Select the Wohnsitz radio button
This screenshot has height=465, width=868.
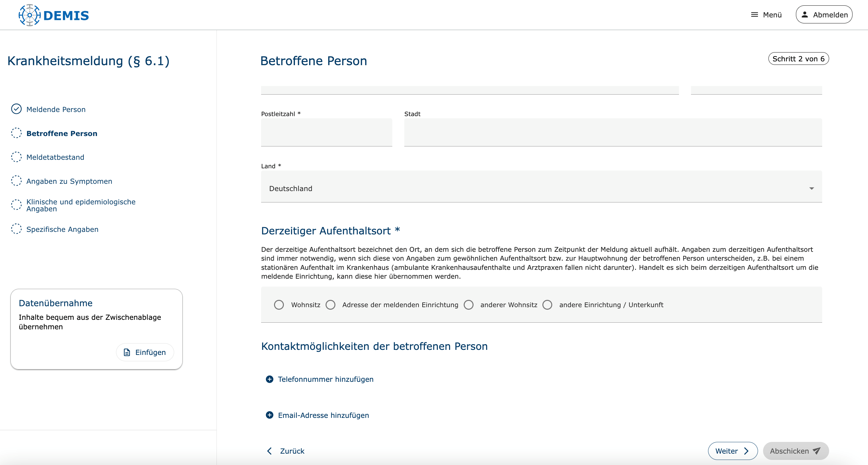click(279, 305)
